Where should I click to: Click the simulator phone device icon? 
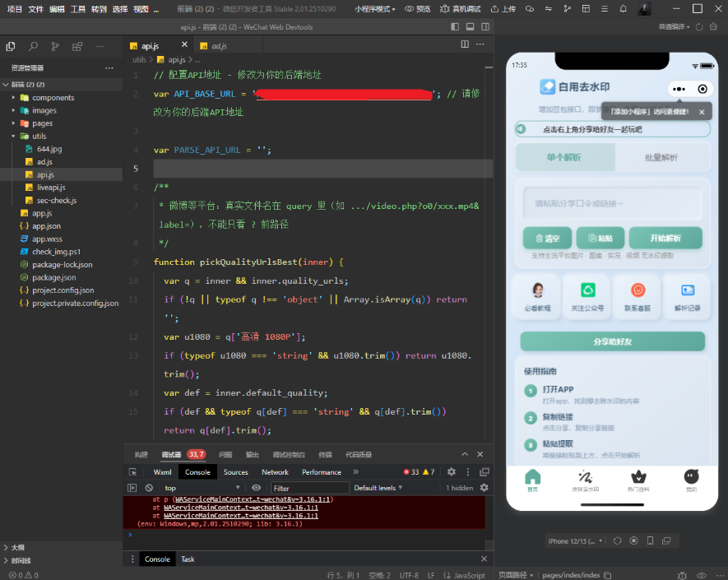(x=651, y=541)
